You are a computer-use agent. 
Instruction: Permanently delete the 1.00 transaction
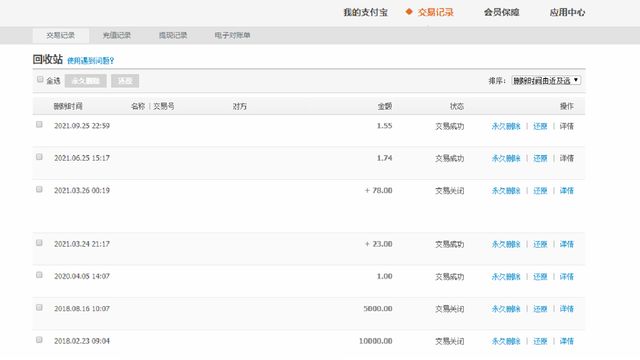tap(506, 277)
